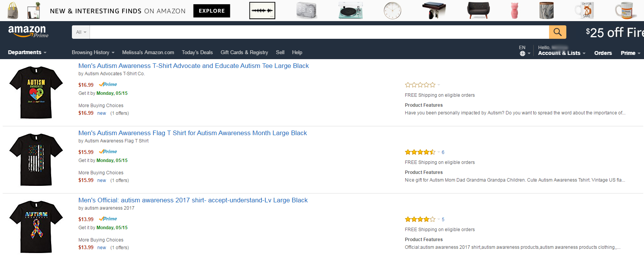
Task: Click 'NEW & INTERESTING FINDS ON AMAZON' heading
Action: tap(118, 11)
